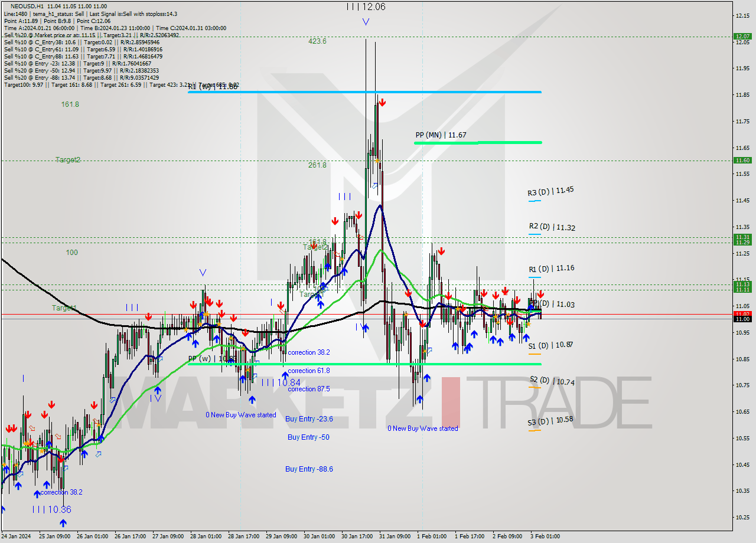Select the 'S2 (D) | 10.74' support label
The width and height of the screenshot is (756, 543).
pyautogui.click(x=552, y=381)
